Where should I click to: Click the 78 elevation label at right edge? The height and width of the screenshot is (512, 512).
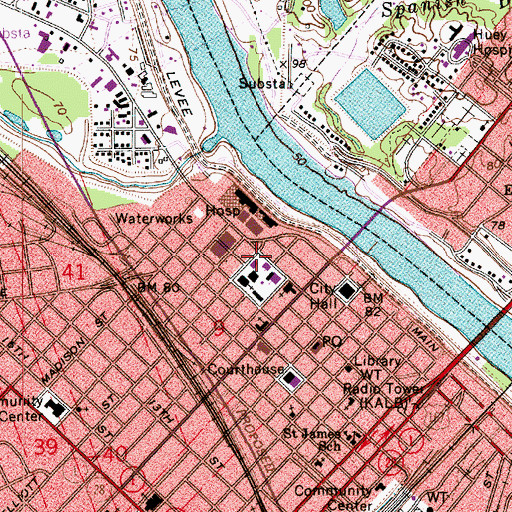click(x=498, y=225)
